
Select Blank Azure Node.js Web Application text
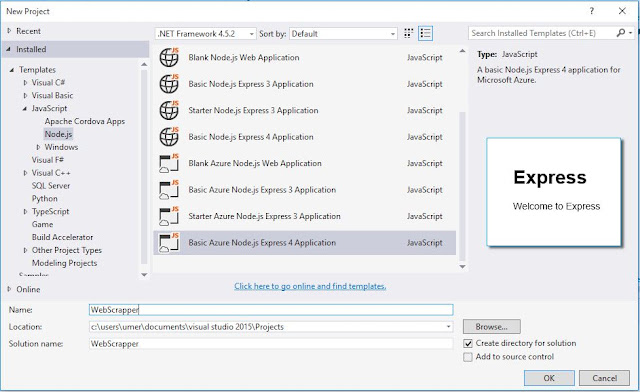[x=255, y=163]
